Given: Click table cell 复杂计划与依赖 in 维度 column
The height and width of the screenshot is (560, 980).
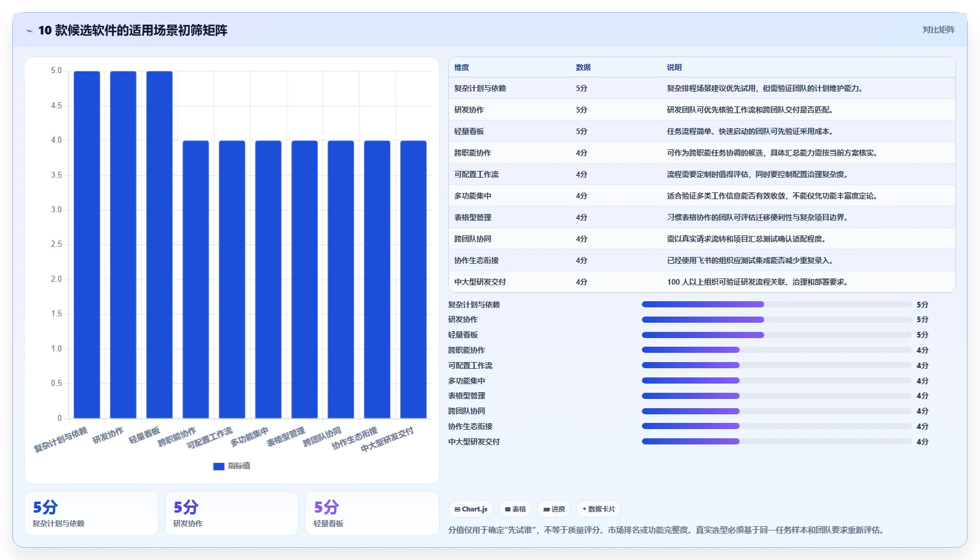Looking at the screenshot, I should pos(480,89).
